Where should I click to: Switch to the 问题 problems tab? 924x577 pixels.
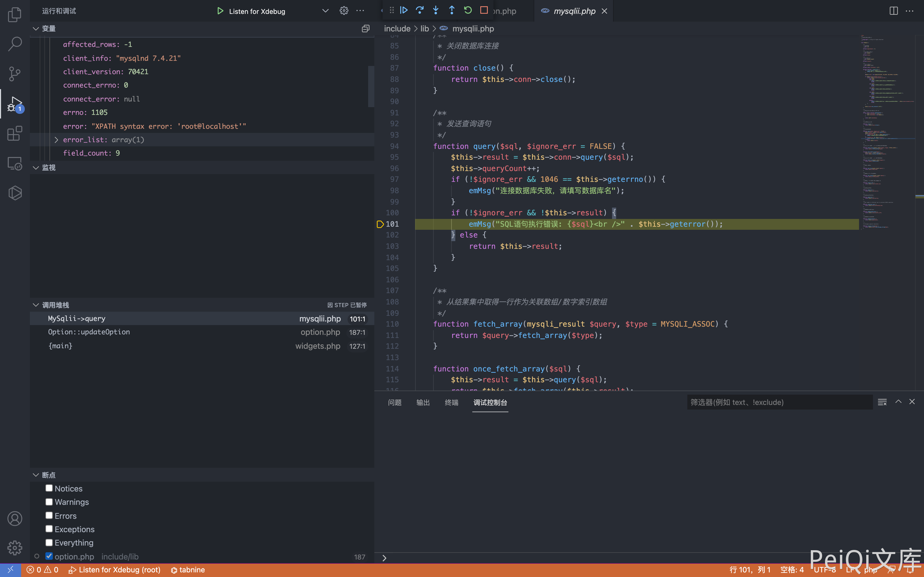pos(394,402)
